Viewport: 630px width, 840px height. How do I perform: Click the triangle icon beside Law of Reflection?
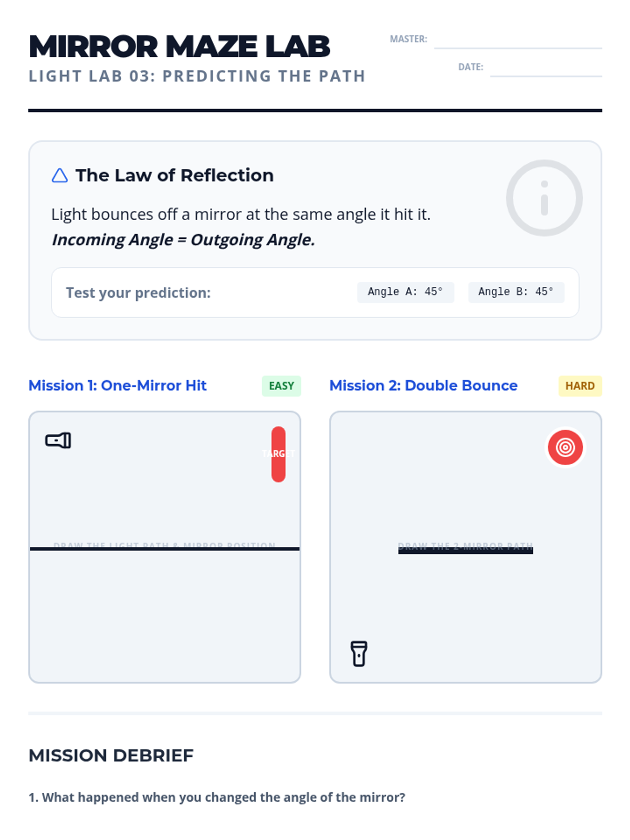tap(60, 175)
